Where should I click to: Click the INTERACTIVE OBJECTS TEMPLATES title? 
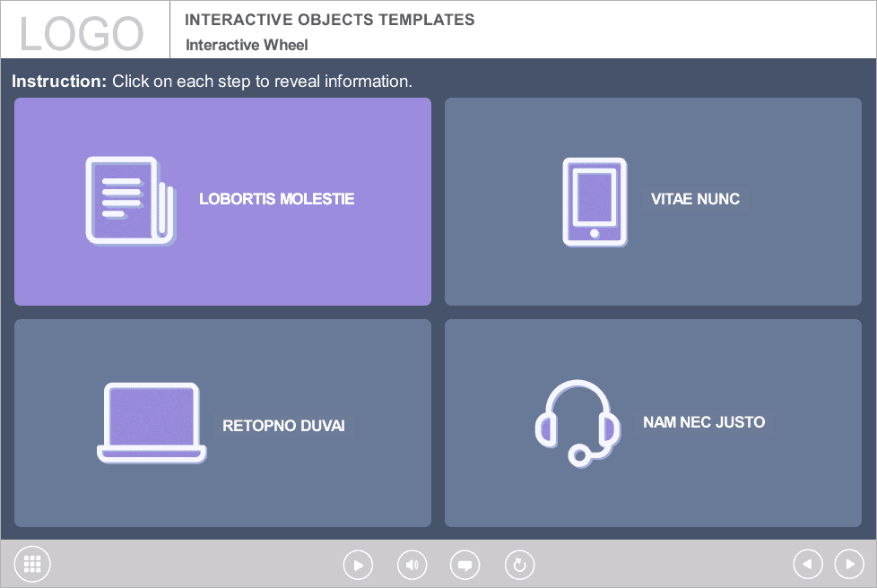click(329, 20)
